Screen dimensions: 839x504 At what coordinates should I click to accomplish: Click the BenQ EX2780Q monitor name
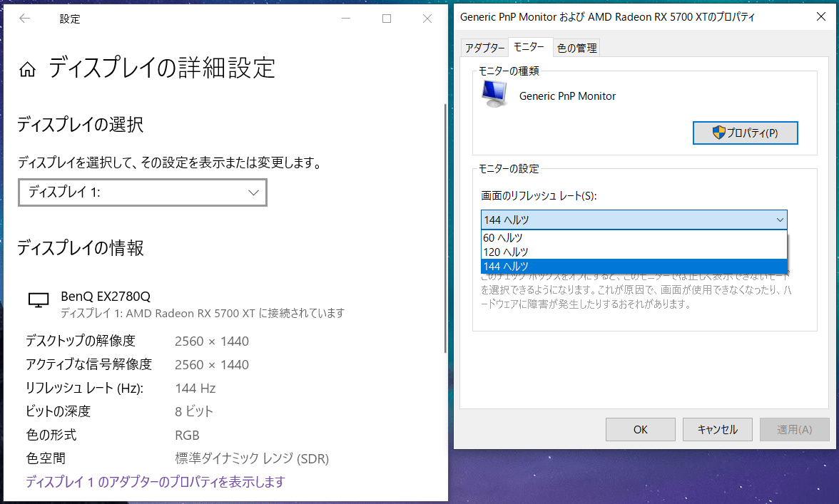106,296
